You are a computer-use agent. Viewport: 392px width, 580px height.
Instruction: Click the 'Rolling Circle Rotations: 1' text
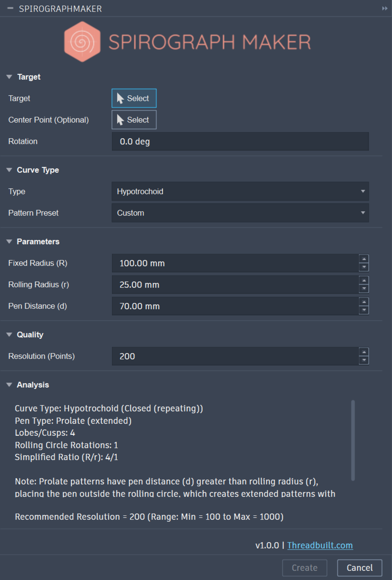66,445
